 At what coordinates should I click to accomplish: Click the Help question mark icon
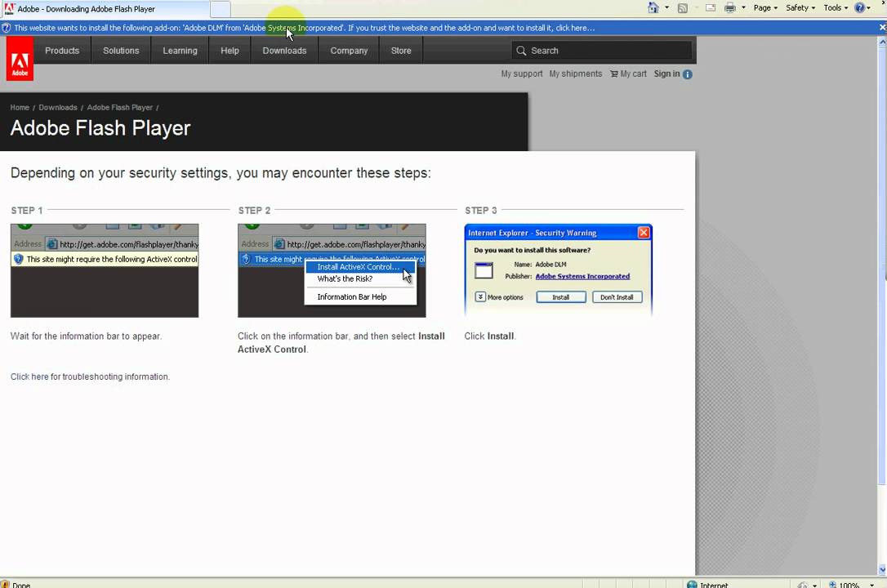point(860,8)
